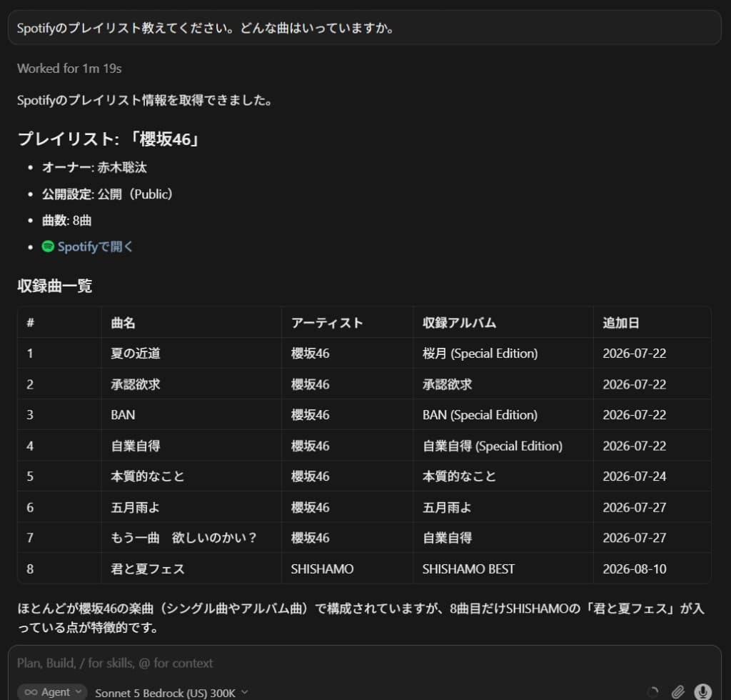Select song title もう一曲 欲しいのかい？
This screenshot has height=700, width=731.
(x=183, y=538)
